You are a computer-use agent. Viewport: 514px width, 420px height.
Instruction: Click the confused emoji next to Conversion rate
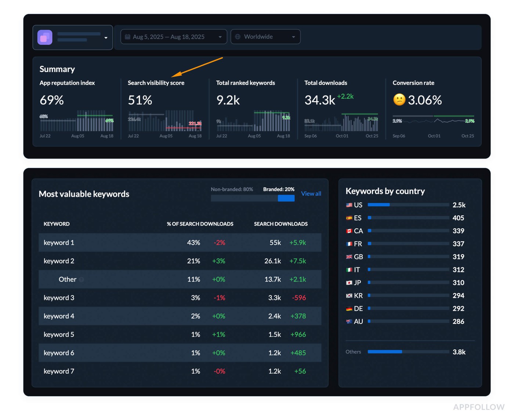click(x=399, y=100)
